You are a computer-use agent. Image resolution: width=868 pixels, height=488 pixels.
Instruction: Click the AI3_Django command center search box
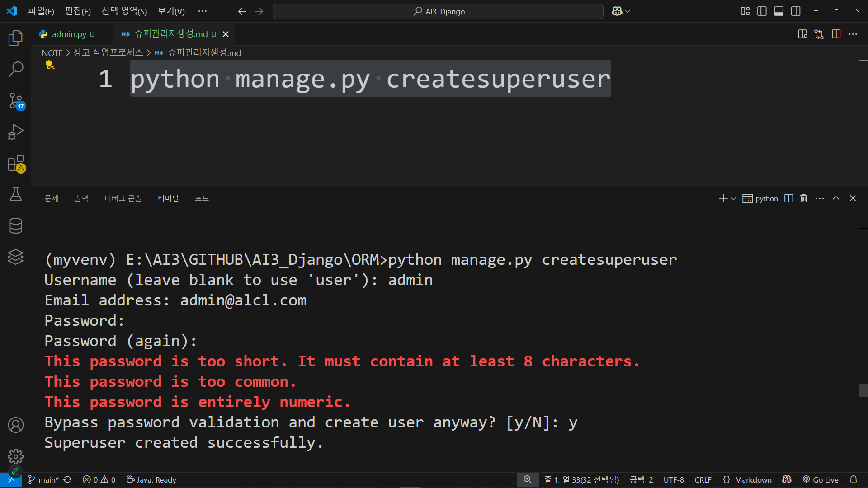438,11
